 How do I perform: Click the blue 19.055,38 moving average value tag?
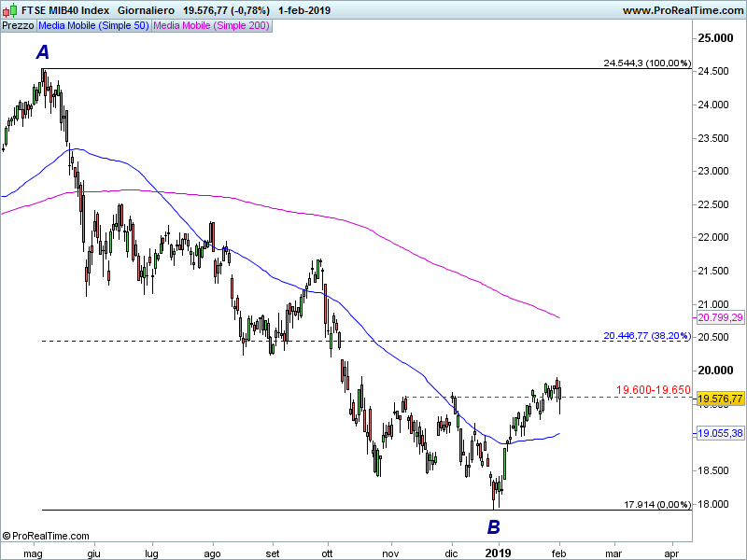(720, 433)
